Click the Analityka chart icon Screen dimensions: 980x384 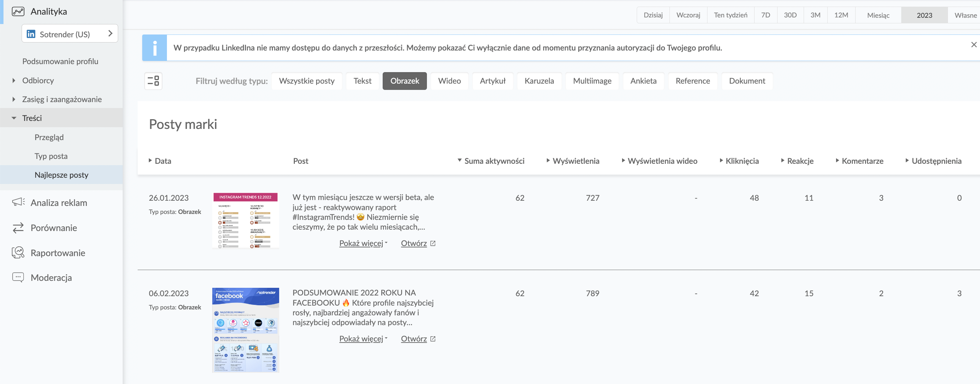click(18, 11)
